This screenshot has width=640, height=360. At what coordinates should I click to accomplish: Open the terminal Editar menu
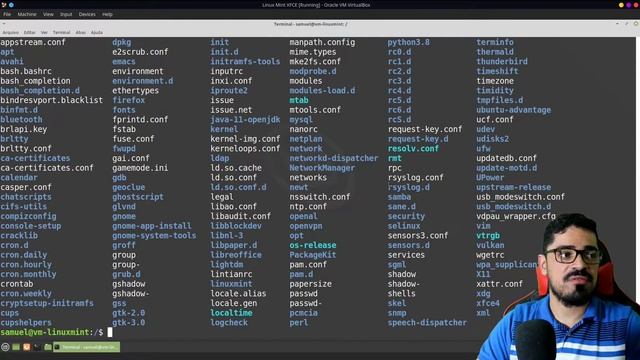coord(29,32)
